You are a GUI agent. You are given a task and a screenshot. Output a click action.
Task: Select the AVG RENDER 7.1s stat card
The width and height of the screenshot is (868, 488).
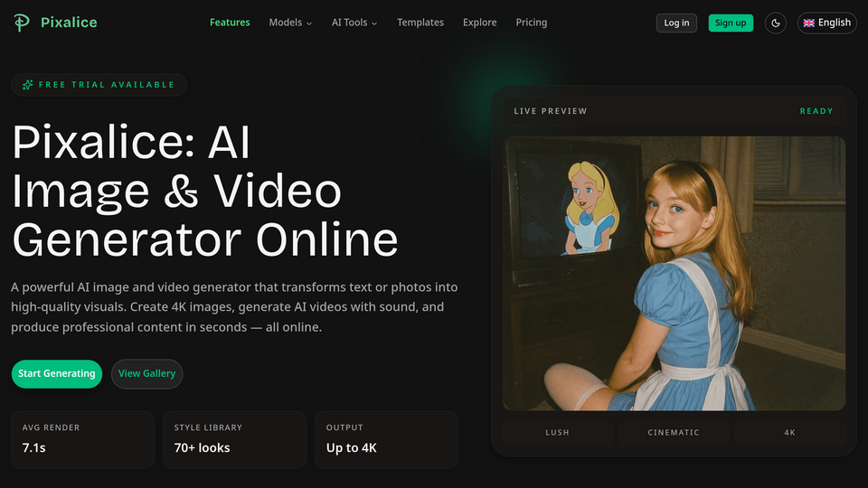82,440
